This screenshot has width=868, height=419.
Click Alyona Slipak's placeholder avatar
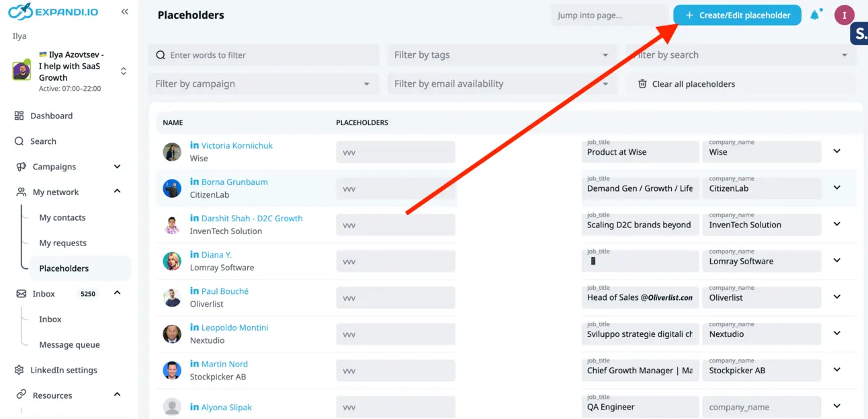click(172, 407)
